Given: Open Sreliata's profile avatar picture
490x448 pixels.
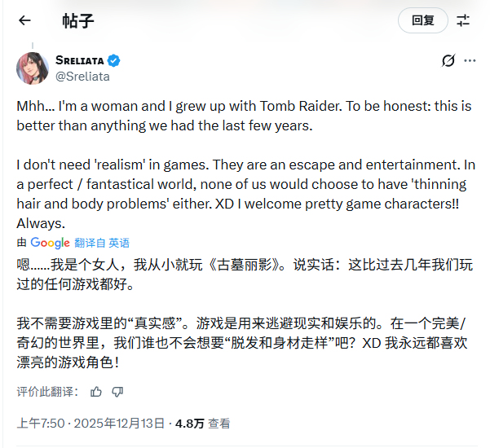Looking at the screenshot, I should click(33, 68).
